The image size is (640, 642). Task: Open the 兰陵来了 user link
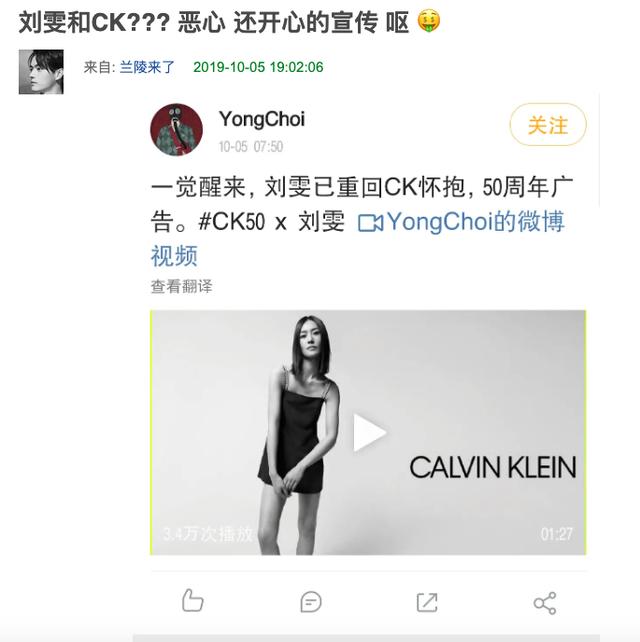[x=147, y=67]
